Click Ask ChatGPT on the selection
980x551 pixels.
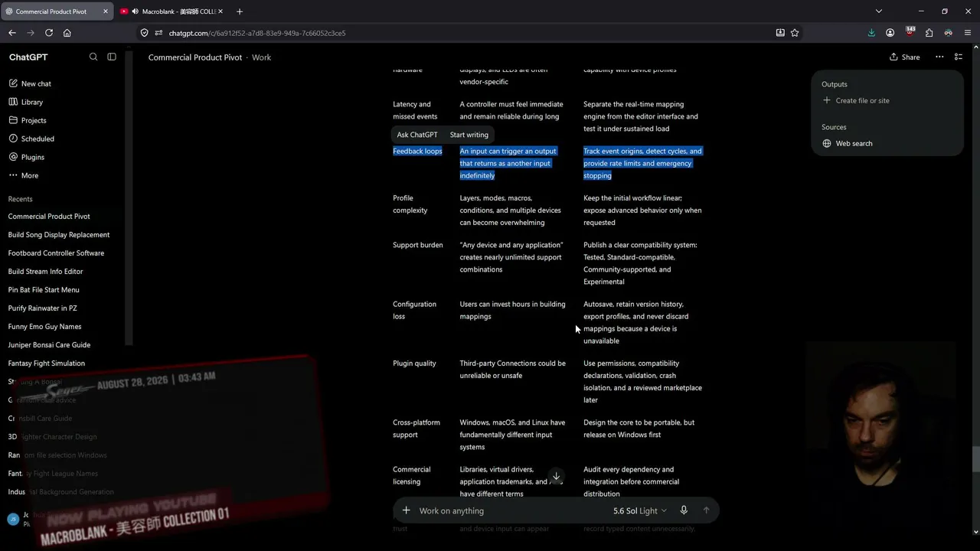pos(417,135)
